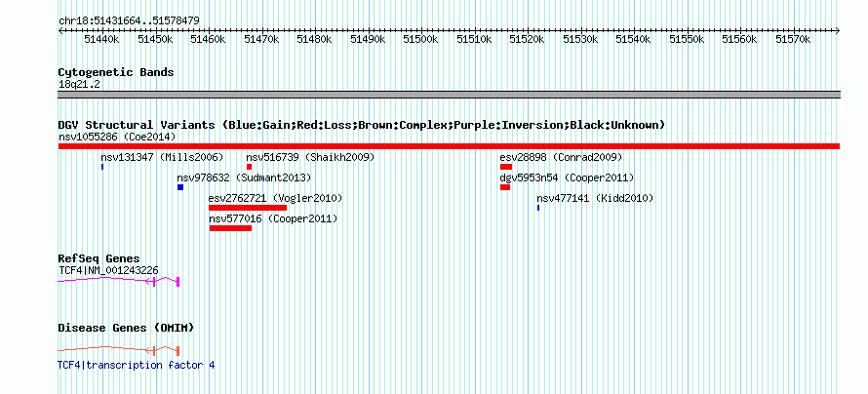The width and height of the screenshot is (868, 394).
Task: Click the 51550k ruler position
Action: pyautogui.click(x=687, y=39)
